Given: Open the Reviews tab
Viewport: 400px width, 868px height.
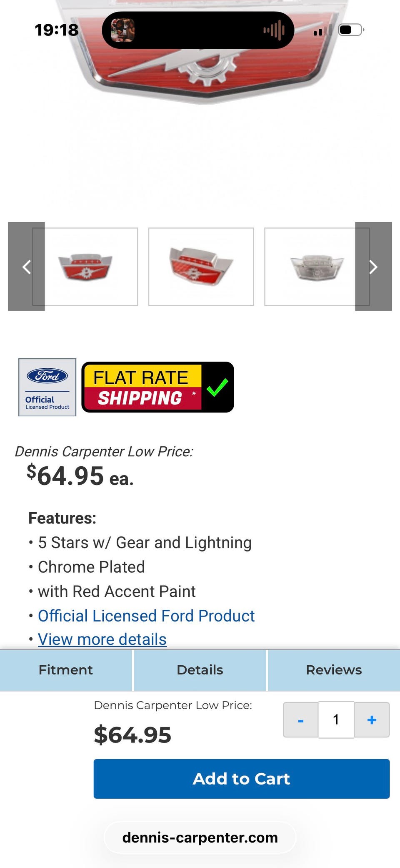Looking at the screenshot, I should pyautogui.click(x=334, y=670).
